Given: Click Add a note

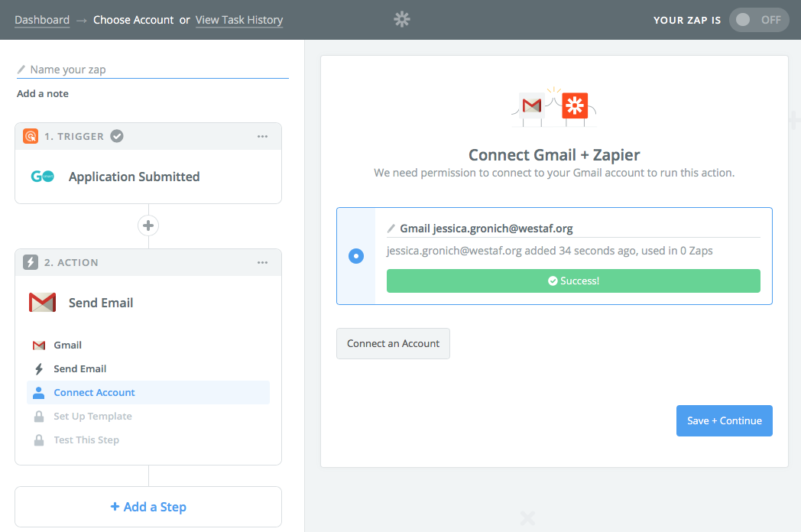Looking at the screenshot, I should [x=42, y=93].
